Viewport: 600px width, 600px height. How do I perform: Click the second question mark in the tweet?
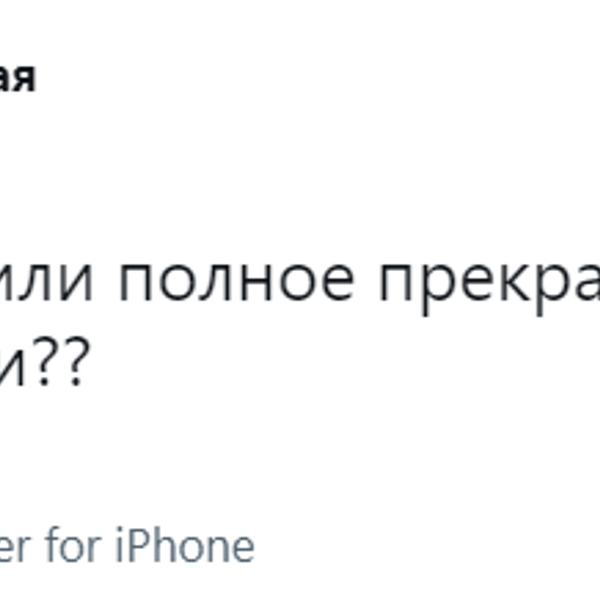click(76, 361)
